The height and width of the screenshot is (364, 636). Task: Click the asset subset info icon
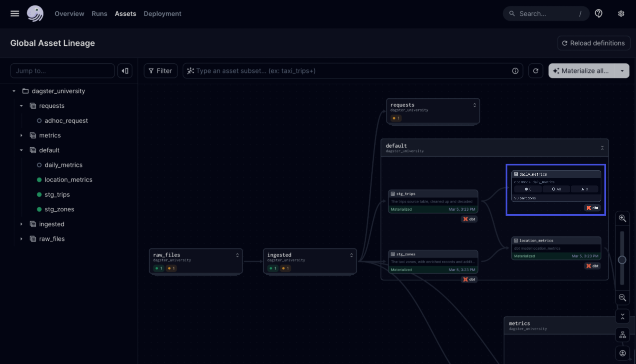(x=515, y=71)
